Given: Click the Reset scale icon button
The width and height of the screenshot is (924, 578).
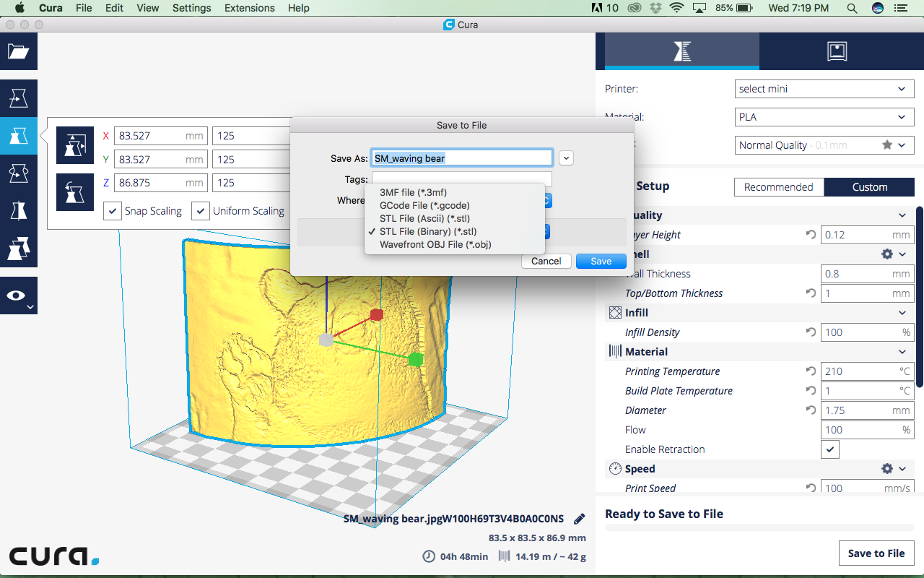Looking at the screenshot, I should point(75,192).
